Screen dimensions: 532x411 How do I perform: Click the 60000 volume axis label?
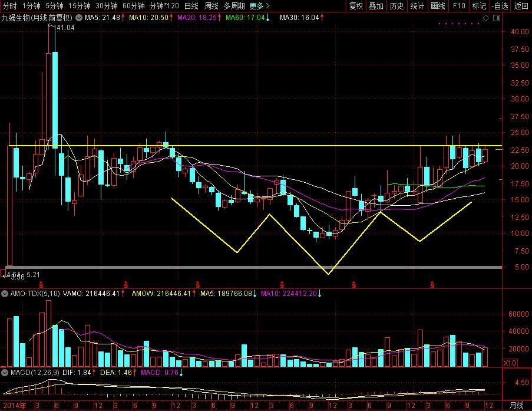click(x=519, y=314)
